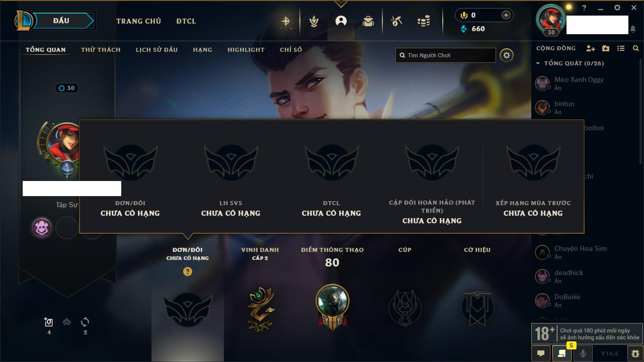Open the Collection backpack icon
Screen dimensions: 644x362
pos(368,21)
